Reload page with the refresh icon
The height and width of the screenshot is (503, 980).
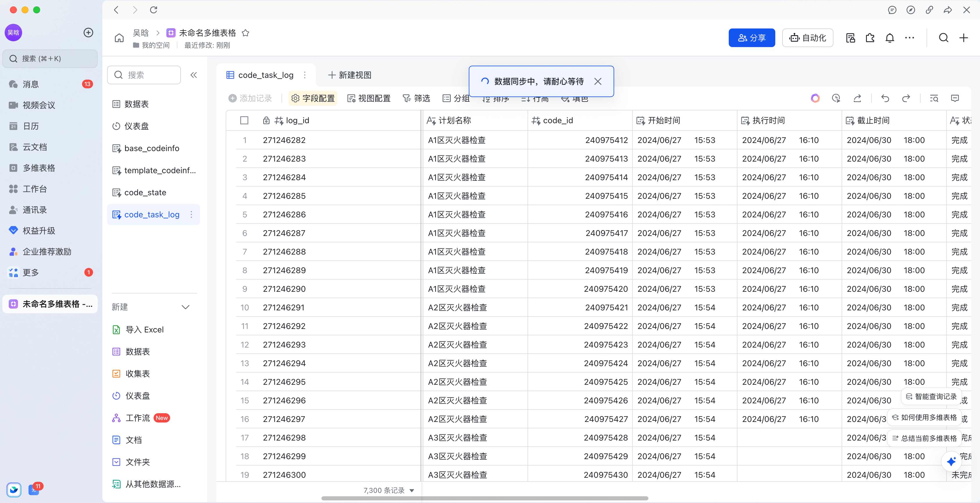coord(154,10)
